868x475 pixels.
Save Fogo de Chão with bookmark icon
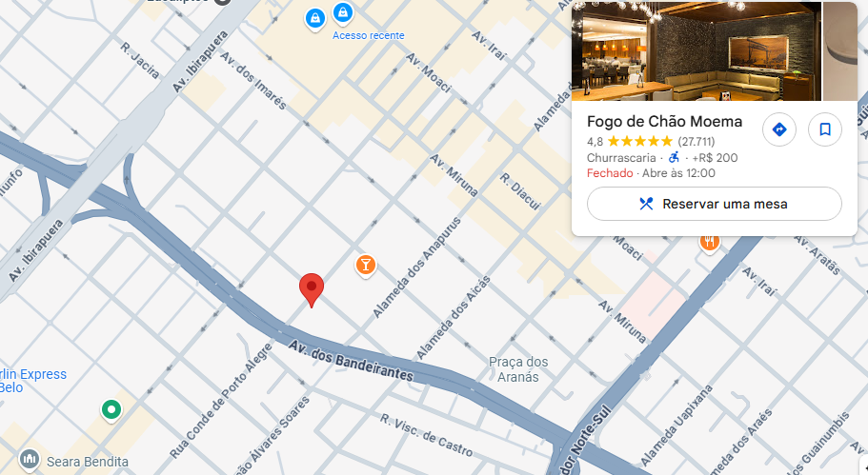(825, 129)
